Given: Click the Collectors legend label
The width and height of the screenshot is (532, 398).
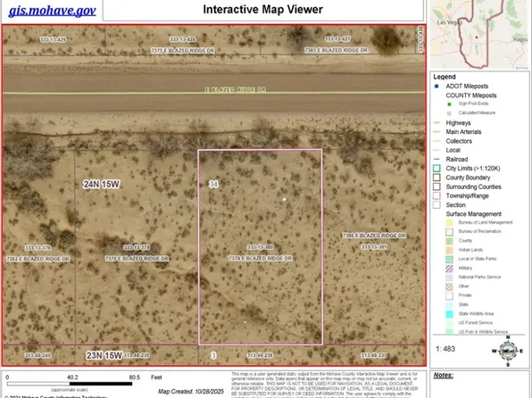Looking at the screenshot, I should [x=459, y=141].
